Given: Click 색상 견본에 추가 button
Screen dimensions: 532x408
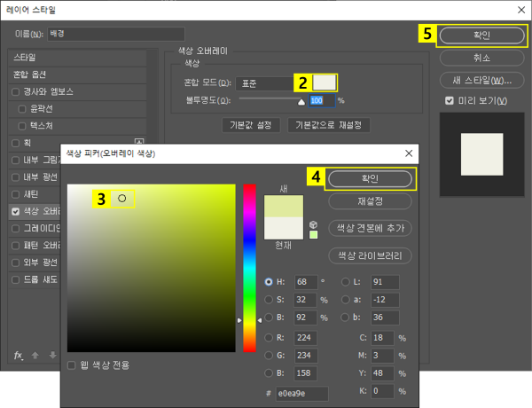Looking at the screenshot, I should 370,229.
